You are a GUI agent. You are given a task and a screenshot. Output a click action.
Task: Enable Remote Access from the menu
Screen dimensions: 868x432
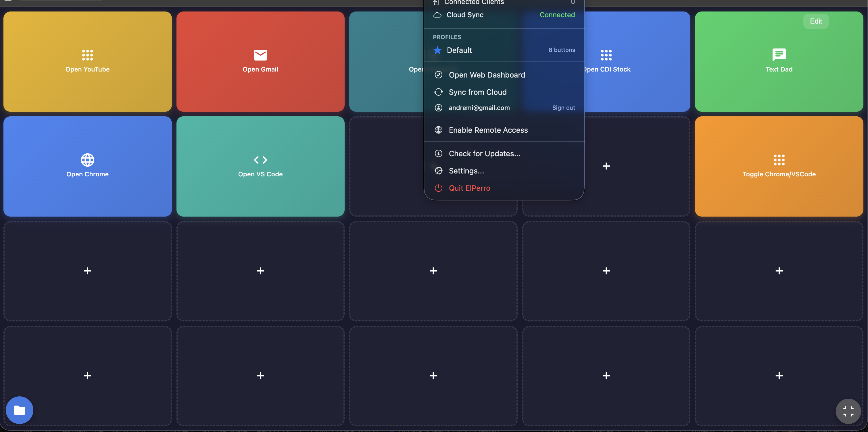coord(488,130)
